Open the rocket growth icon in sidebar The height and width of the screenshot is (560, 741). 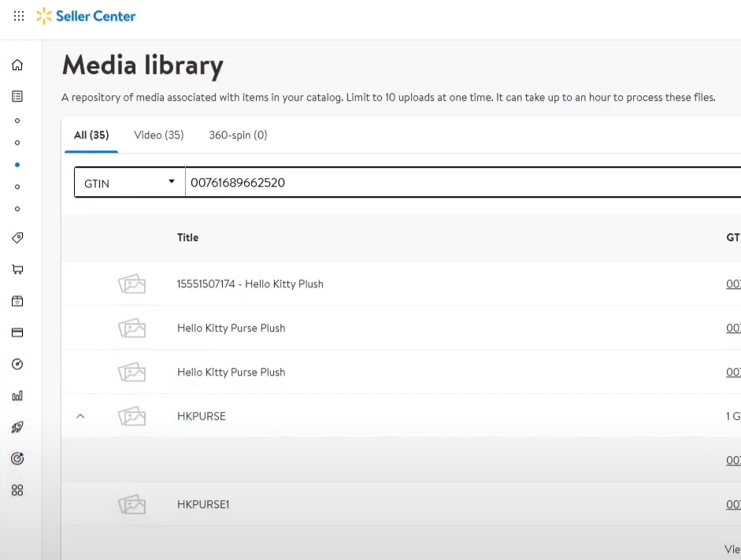(x=17, y=427)
